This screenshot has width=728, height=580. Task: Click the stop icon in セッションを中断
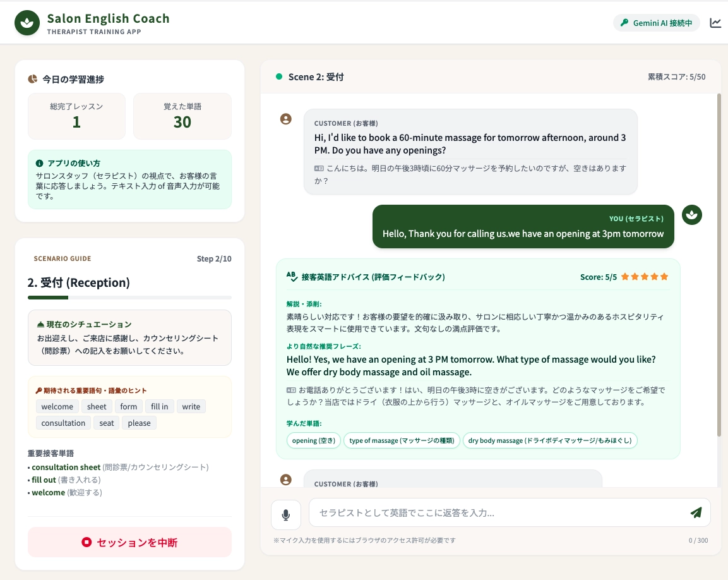tap(87, 542)
